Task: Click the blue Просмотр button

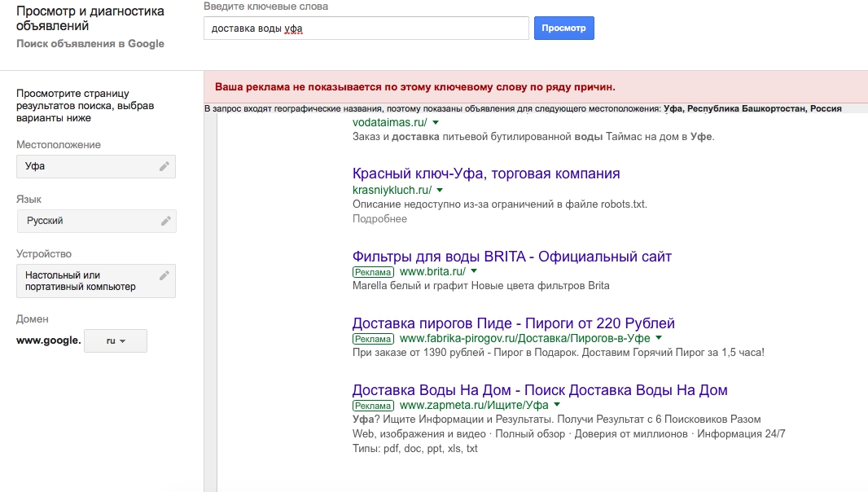Action: [564, 29]
